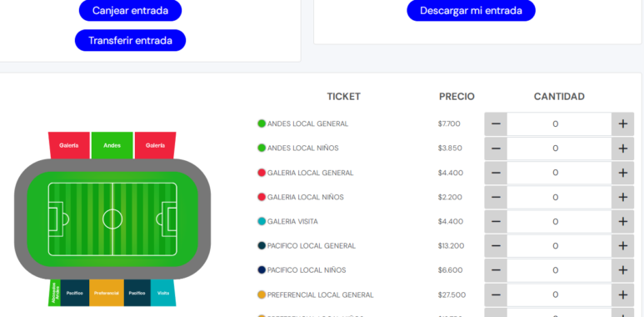644x317 pixels.
Task: Increase GALERIA VISITA ticket quantity
Action: pyautogui.click(x=622, y=222)
